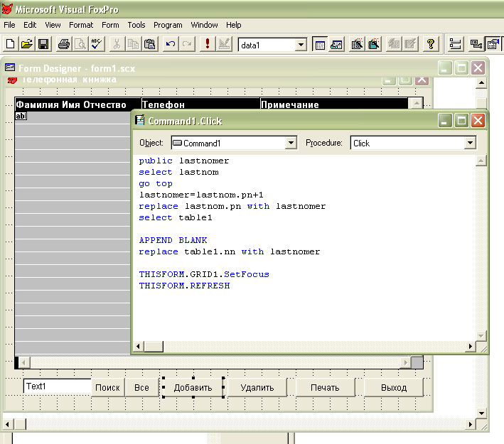Click the New file toolbar icon
Screen dimensions: 504x444
point(11,44)
